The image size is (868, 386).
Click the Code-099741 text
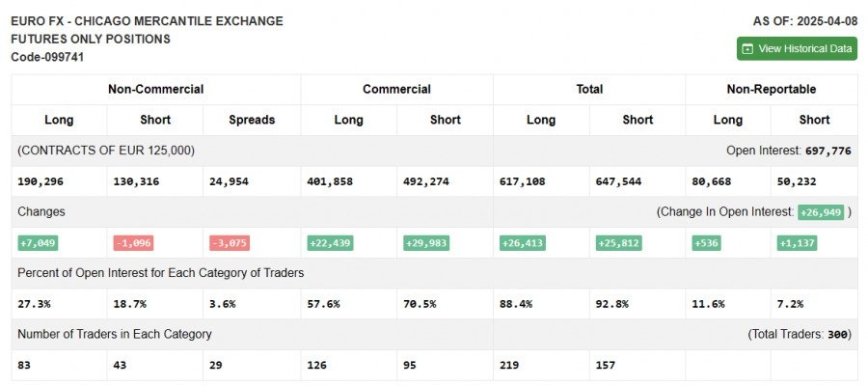click(47, 57)
